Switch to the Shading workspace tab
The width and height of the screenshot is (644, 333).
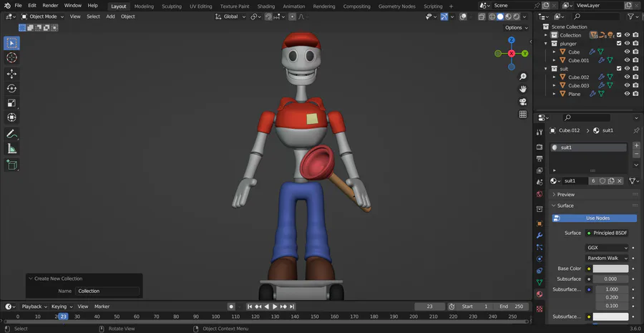(266, 6)
